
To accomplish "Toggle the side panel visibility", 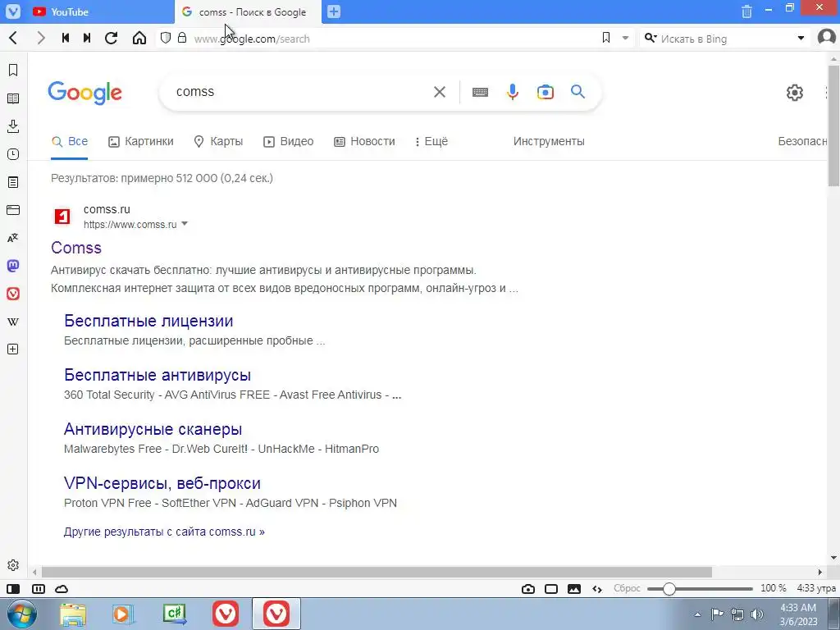I will coord(13,589).
